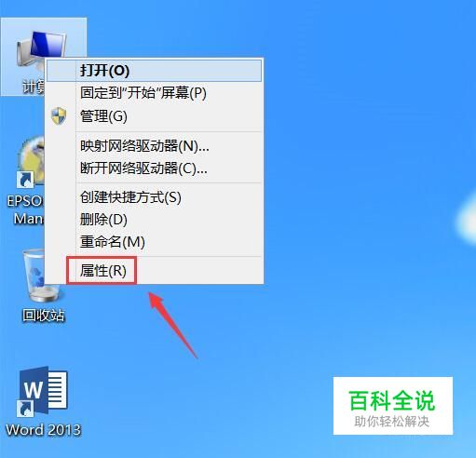Choose 打开(O) from the context menu

coord(154,71)
